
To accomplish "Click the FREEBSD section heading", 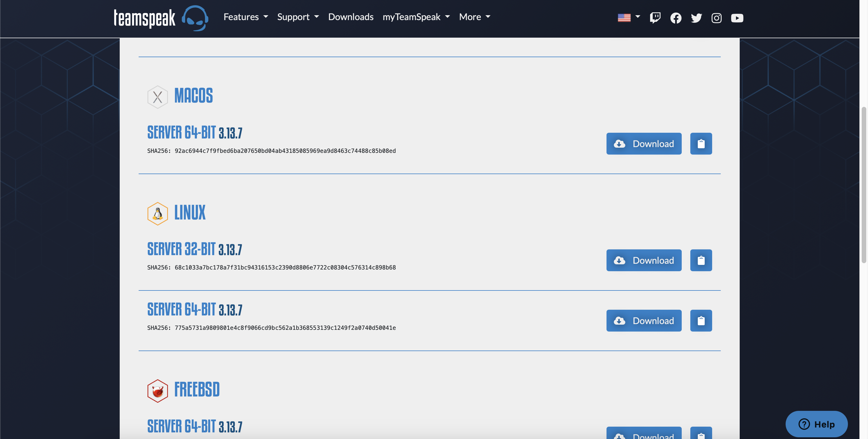I will (x=197, y=389).
